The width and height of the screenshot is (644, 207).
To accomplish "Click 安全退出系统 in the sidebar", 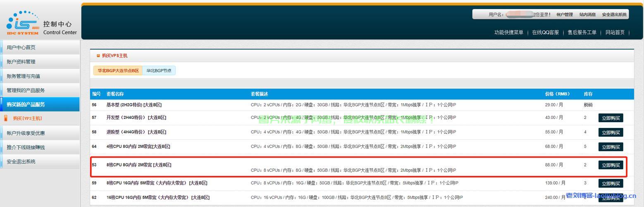I will (x=40, y=161).
